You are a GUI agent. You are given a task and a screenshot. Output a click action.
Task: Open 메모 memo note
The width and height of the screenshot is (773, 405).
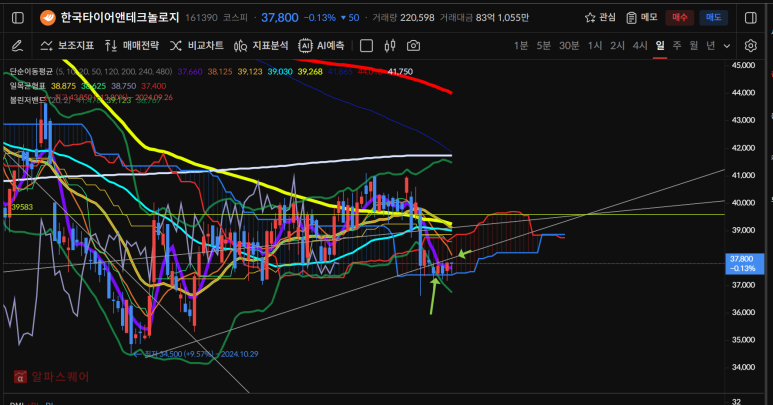pos(642,18)
